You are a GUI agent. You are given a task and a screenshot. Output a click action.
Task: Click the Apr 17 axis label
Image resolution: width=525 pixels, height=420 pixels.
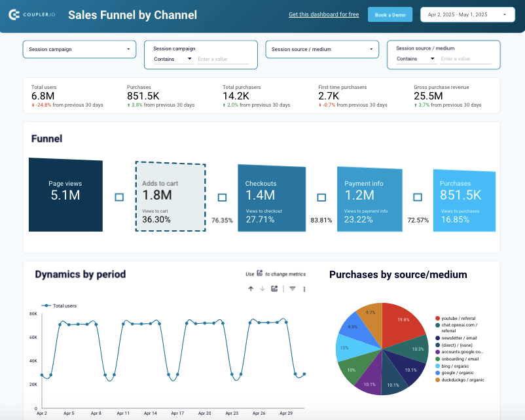[x=177, y=413]
